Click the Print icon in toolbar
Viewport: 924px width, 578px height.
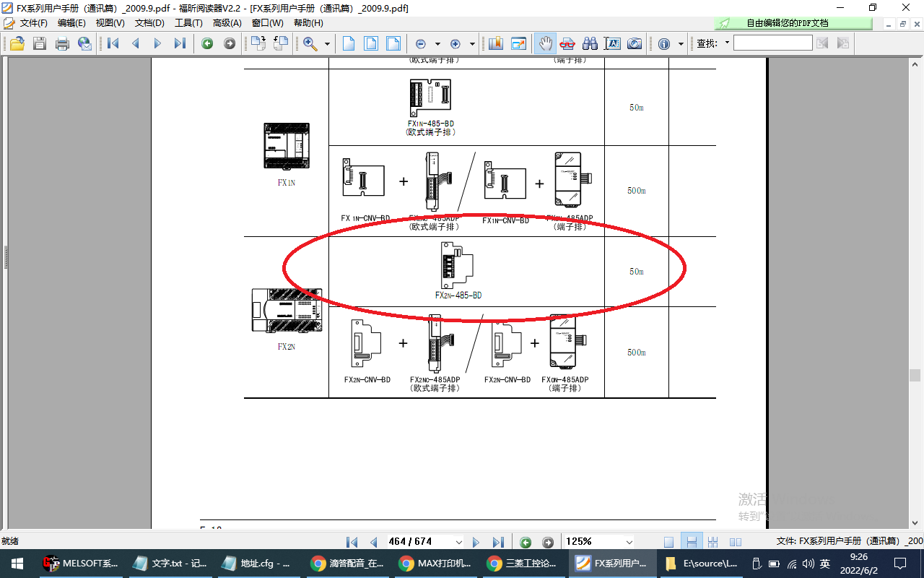coord(63,43)
